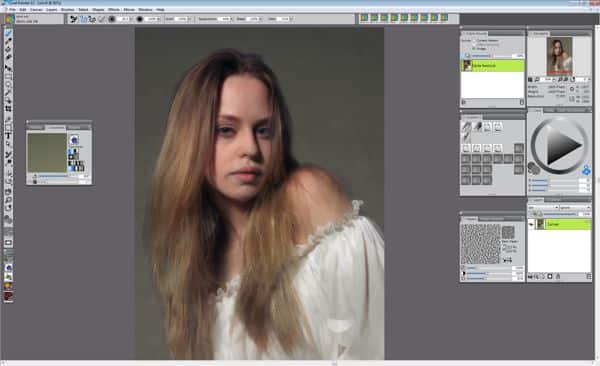Select the green-highlighted clone source entry

pos(493,65)
